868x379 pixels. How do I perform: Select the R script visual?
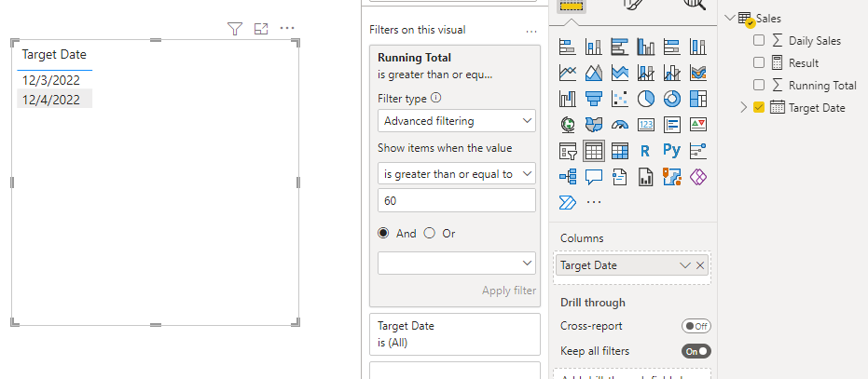pos(645,151)
